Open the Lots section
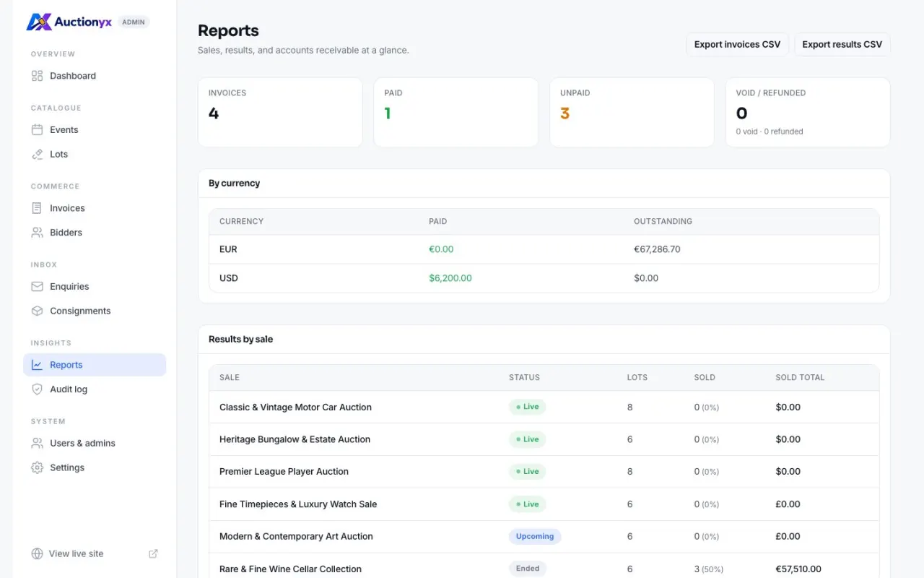The image size is (924, 578). [95, 155]
